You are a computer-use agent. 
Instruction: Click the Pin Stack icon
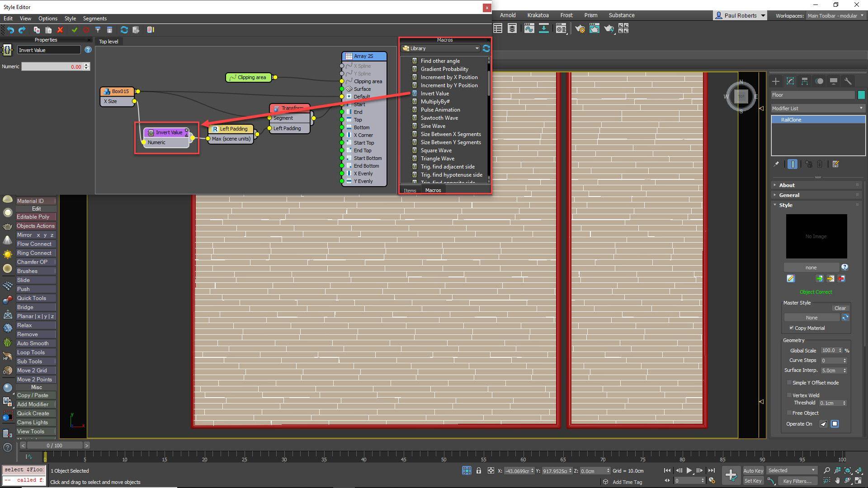[x=776, y=164]
